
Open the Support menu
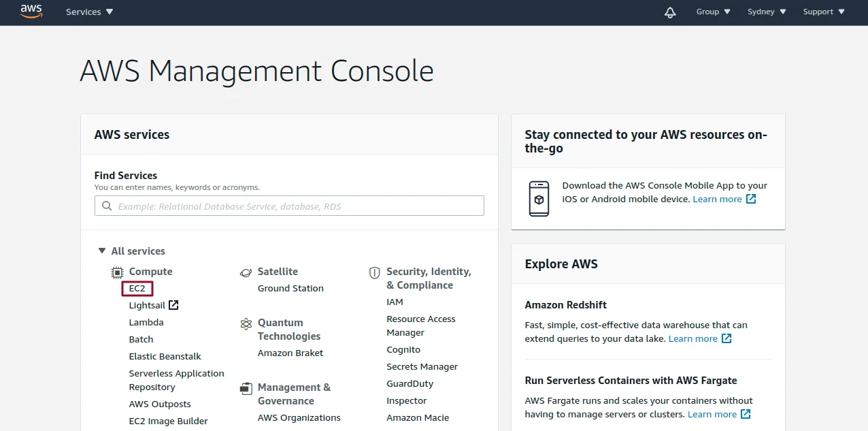[x=823, y=12]
